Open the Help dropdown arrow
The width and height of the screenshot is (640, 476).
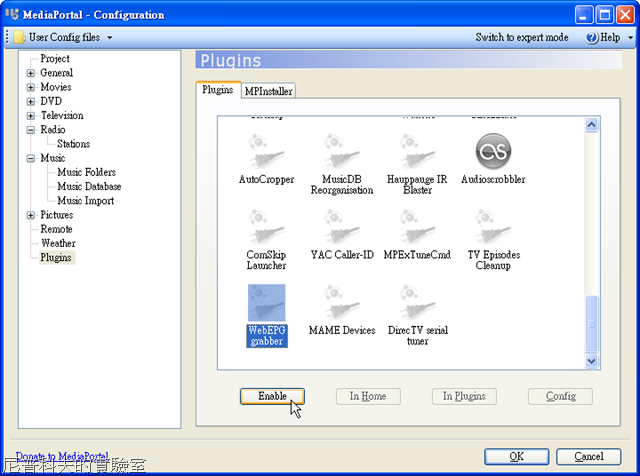pyautogui.click(x=630, y=38)
